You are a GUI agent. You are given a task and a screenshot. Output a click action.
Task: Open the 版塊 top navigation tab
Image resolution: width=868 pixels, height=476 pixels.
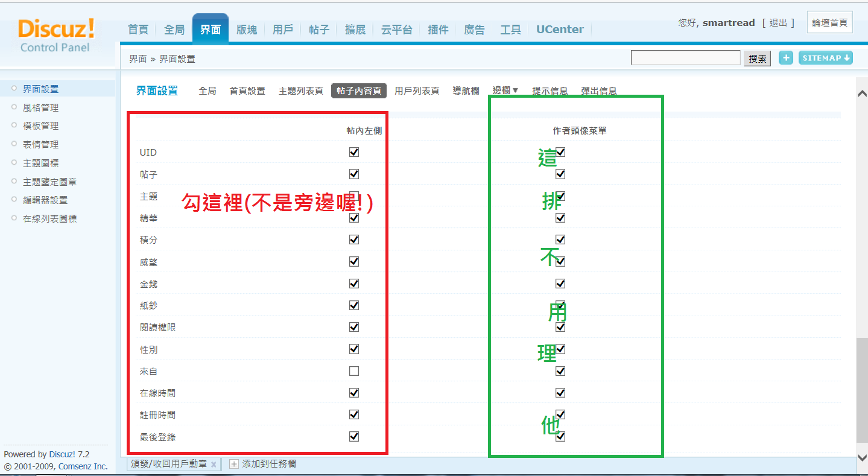click(247, 30)
